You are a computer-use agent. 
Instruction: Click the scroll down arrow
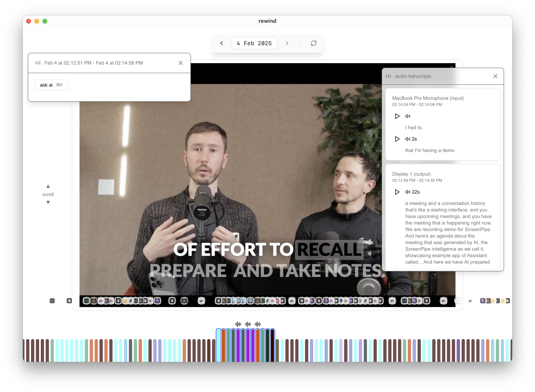click(48, 202)
